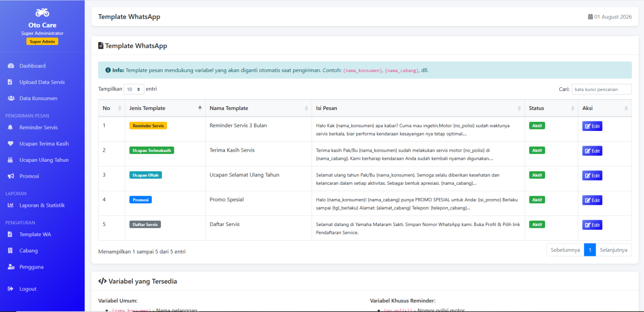644x312 pixels.
Task: Click the file icon in Template WhatsApp card header
Action: coord(101,46)
